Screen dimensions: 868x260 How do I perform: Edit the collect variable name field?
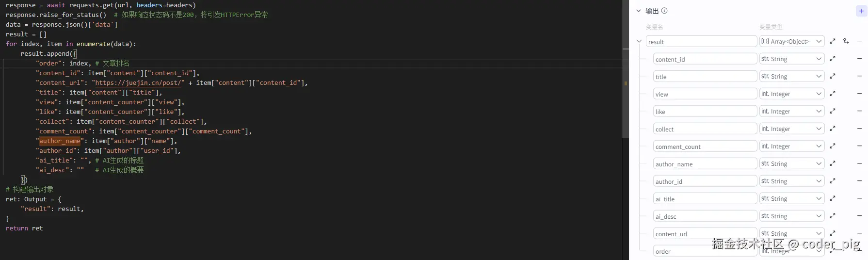coord(705,129)
